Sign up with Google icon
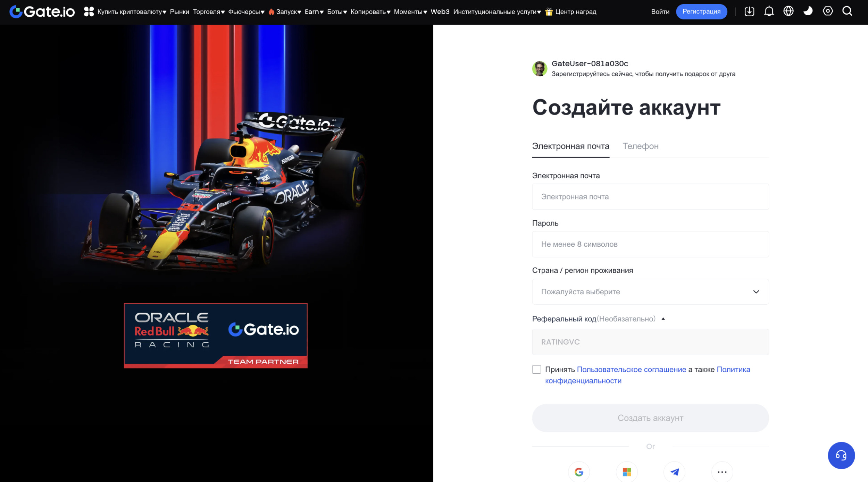 pyautogui.click(x=579, y=472)
